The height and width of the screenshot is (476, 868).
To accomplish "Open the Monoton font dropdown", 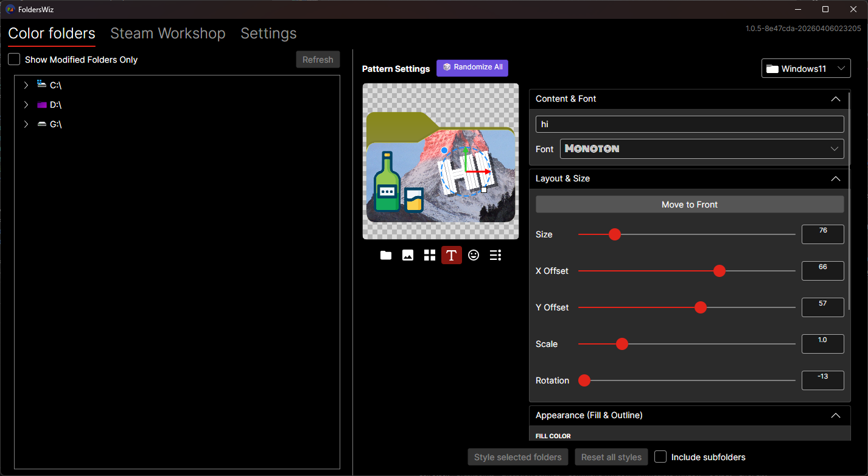I will [702, 149].
